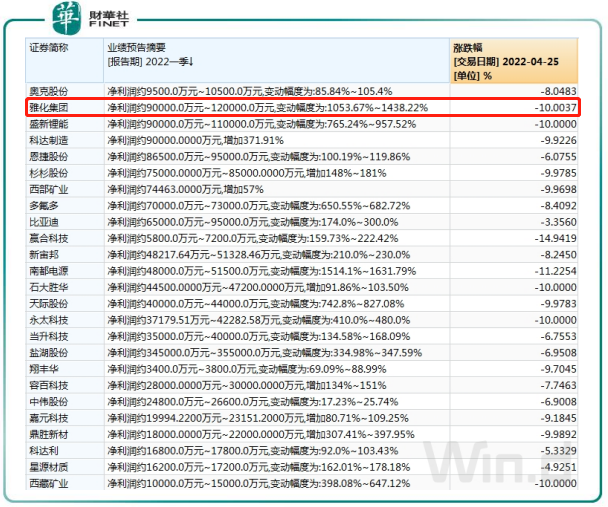Select the highlighted 雅化集团 stock name

pos(49,107)
